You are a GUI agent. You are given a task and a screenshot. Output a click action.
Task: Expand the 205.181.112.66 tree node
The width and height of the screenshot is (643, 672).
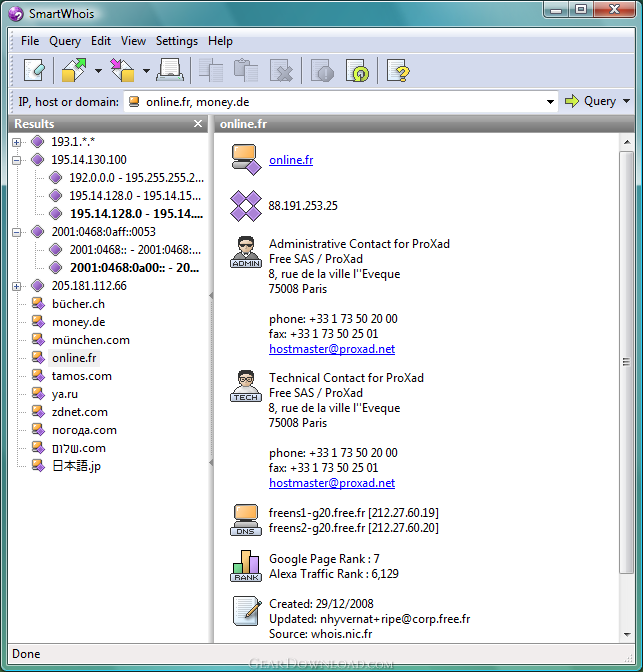point(16,286)
